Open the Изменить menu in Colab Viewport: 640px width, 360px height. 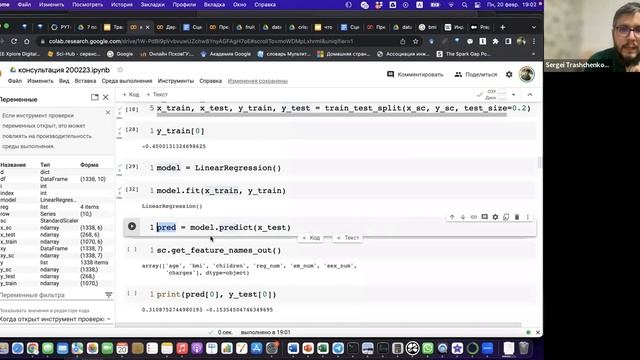coord(40,81)
